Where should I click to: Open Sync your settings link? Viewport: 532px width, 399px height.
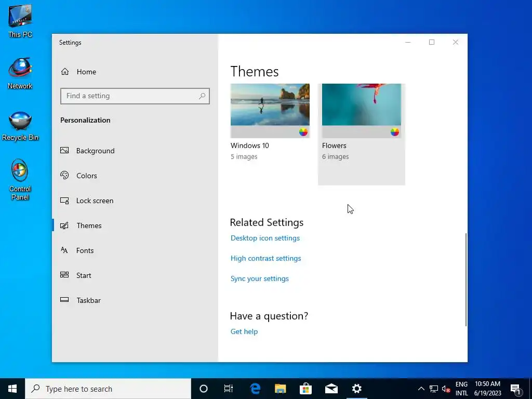260,278
